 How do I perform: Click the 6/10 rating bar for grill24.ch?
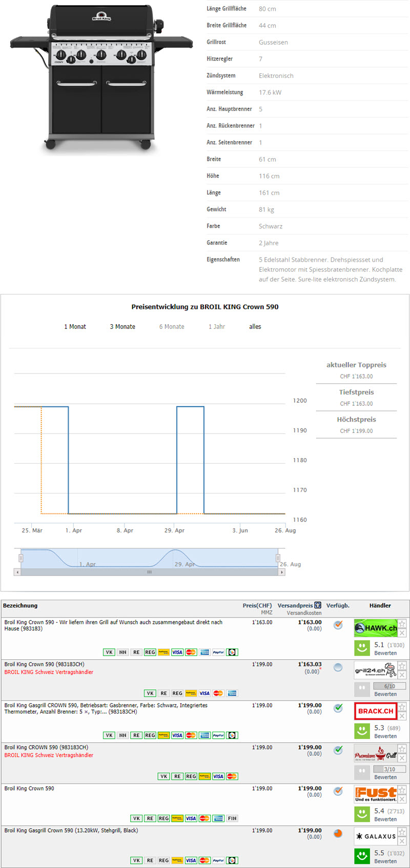click(389, 686)
